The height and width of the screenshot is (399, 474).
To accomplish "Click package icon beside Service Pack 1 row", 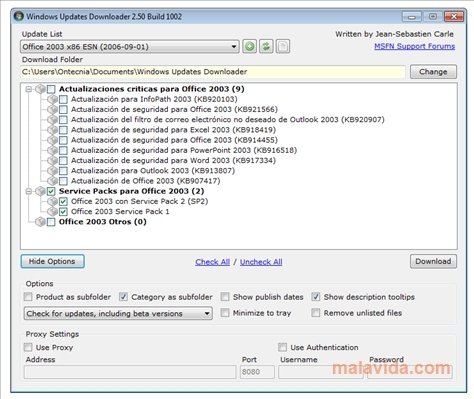I will 52,211.
